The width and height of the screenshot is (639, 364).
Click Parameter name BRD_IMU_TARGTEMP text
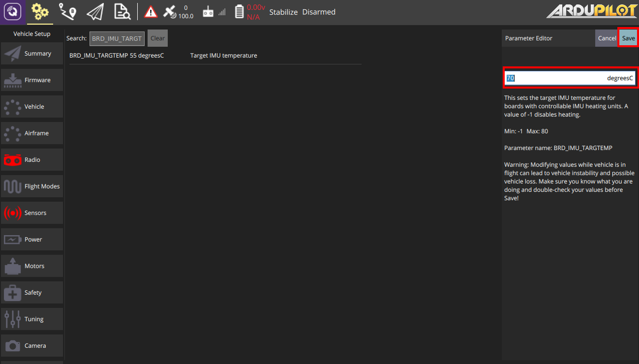558,148
